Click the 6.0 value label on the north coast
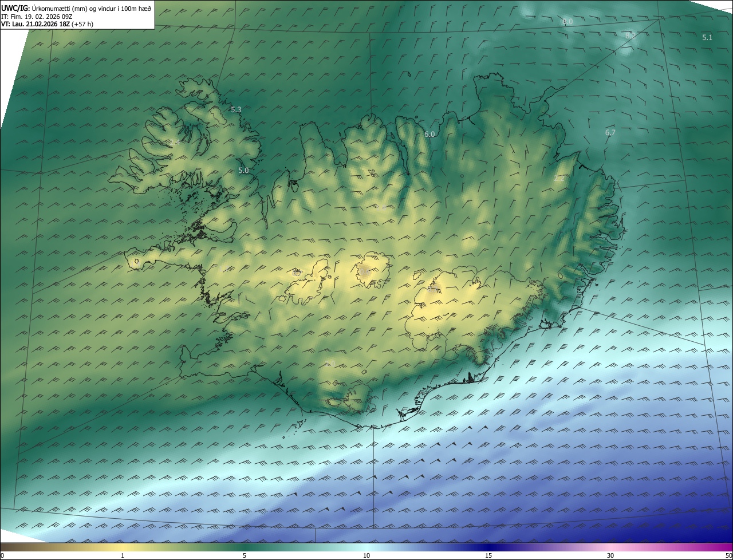 click(429, 134)
